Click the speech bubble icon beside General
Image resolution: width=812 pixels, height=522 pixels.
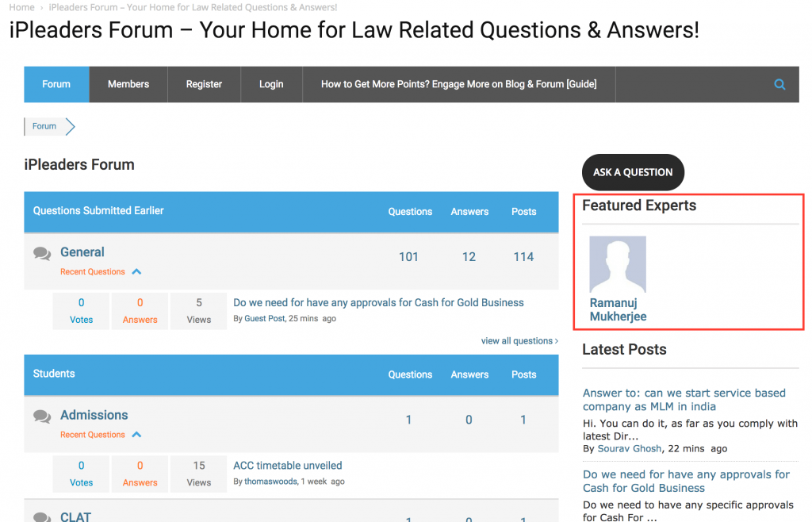tap(42, 252)
